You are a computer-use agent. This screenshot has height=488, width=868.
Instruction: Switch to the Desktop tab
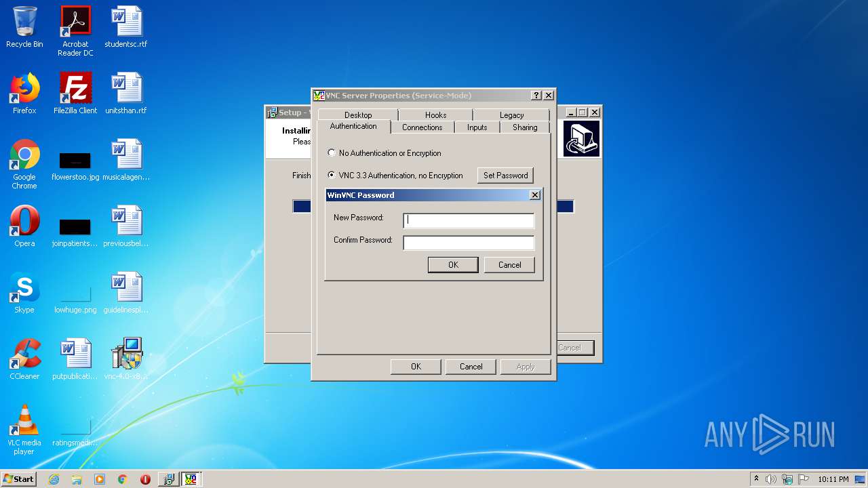coord(358,115)
